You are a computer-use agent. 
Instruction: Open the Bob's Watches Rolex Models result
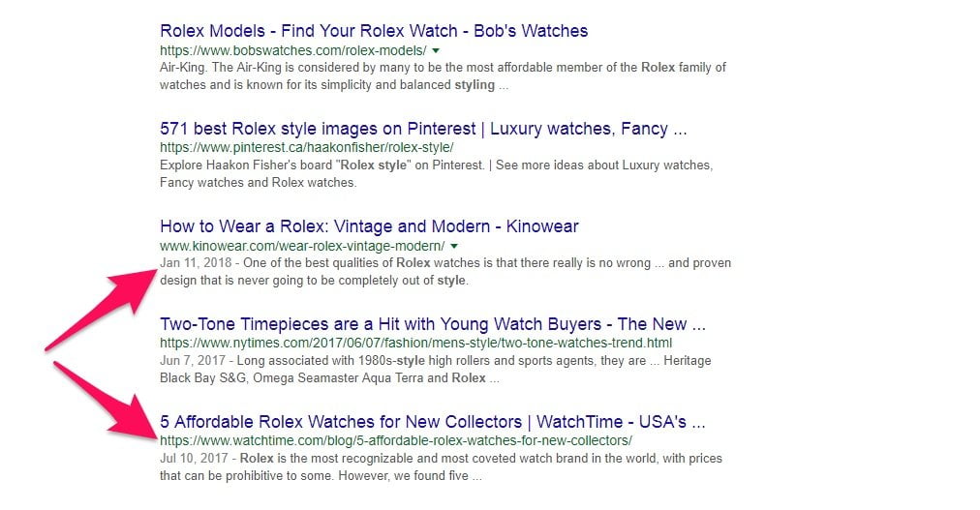coord(374,31)
